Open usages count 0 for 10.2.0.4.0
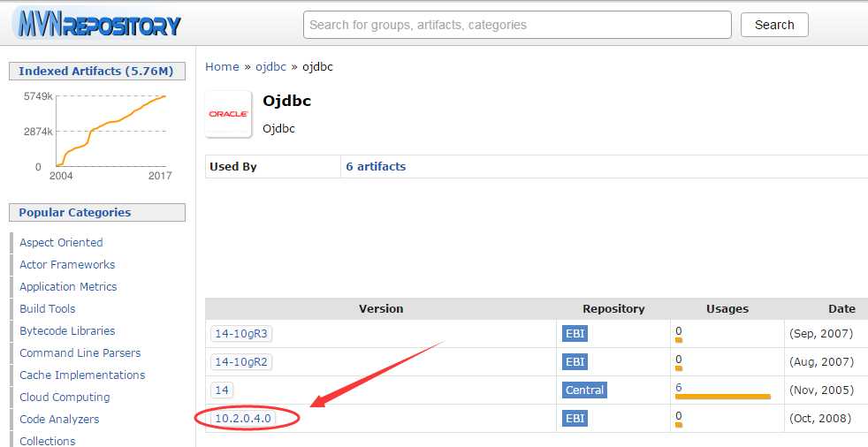This screenshot has height=447, width=868. (x=679, y=415)
